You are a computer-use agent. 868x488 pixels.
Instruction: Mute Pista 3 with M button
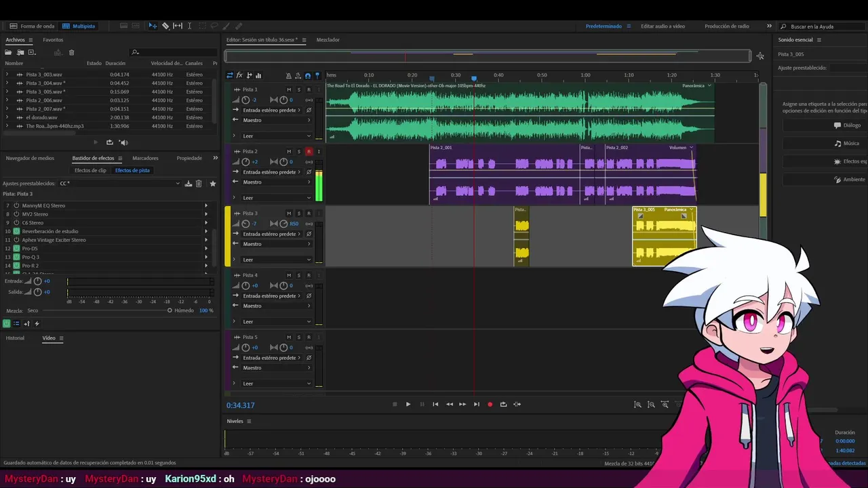(289, 213)
